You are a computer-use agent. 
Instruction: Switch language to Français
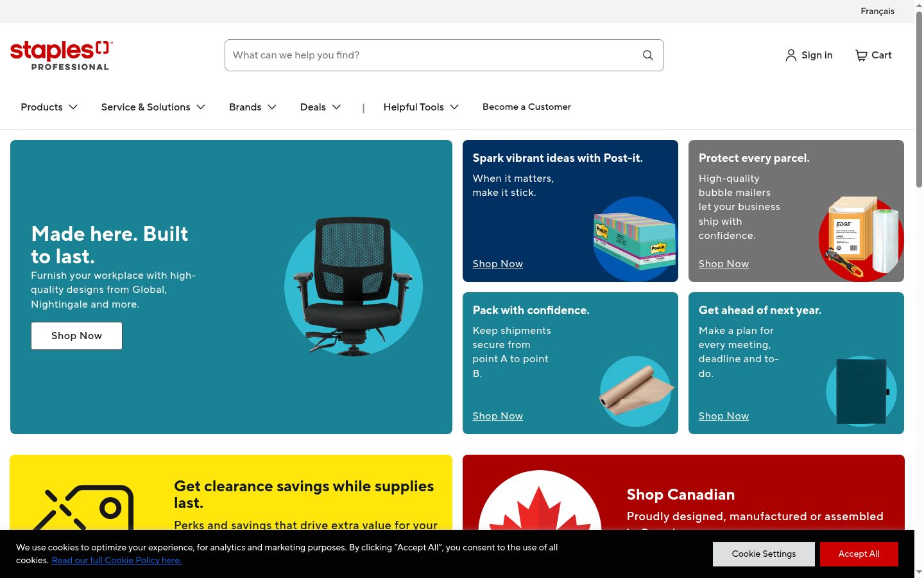tap(877, 11)
